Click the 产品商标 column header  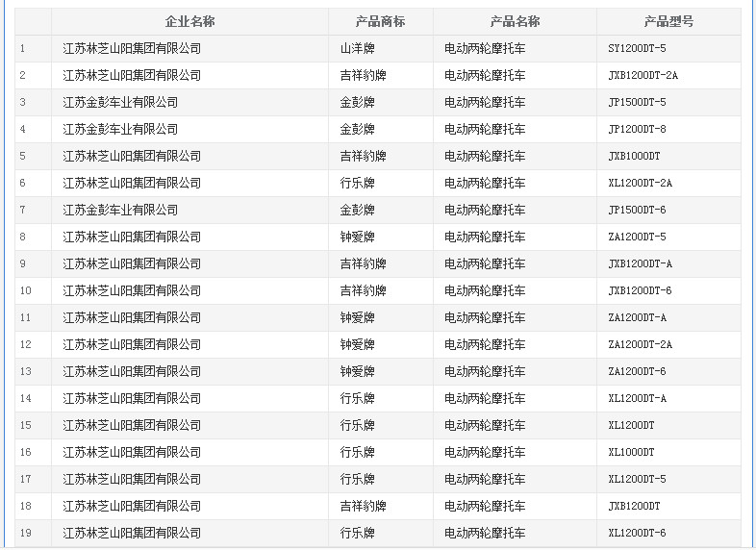[x=380, y=21]
